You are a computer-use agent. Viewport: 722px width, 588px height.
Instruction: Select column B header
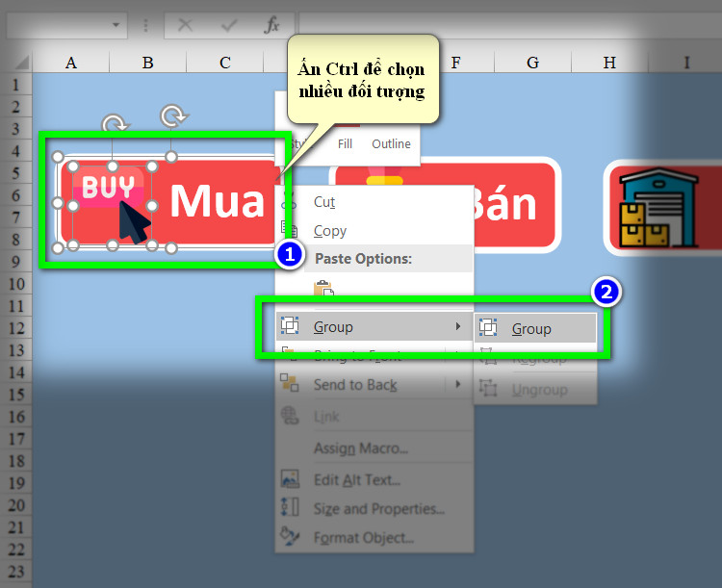point(148,63)
